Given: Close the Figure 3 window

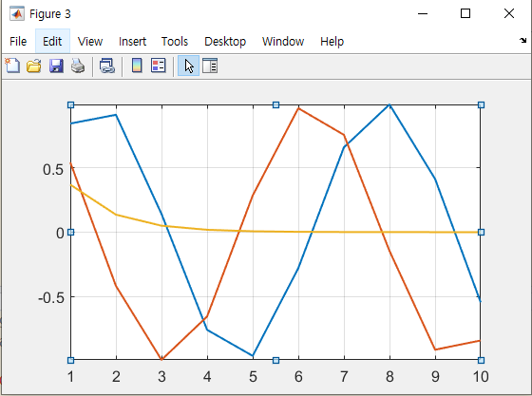Looking at the screenshot, I should (509, 13).
